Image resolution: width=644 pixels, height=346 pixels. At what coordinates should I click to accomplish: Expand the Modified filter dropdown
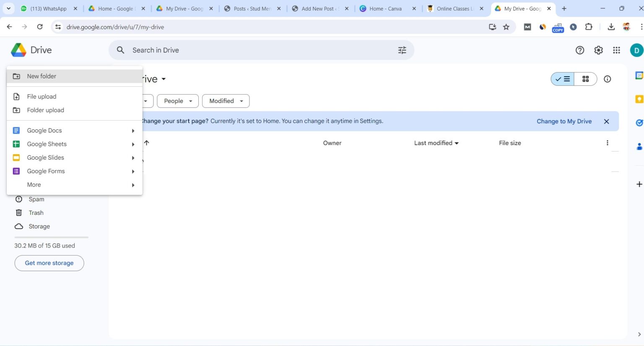226,101
